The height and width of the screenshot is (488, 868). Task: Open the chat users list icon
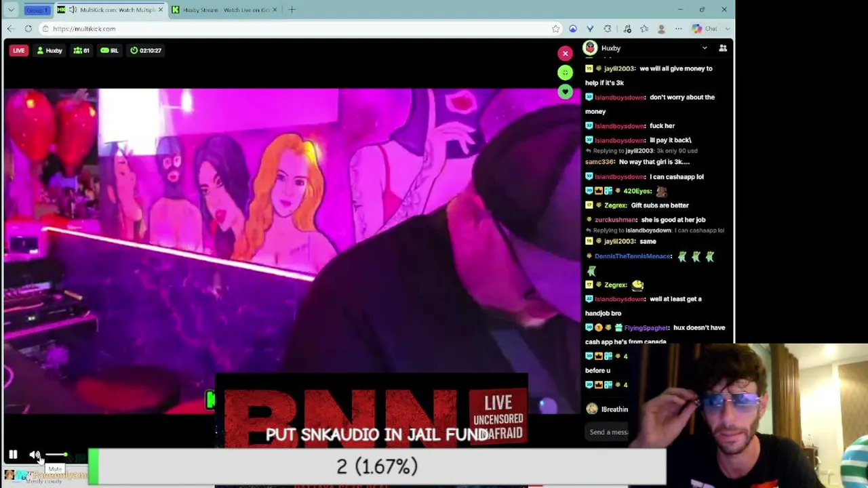(723, 48)
